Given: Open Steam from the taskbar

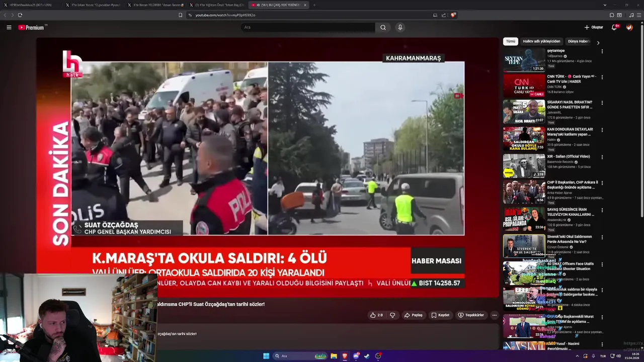Looking at the screenshot, I should (x=367, y=356).
